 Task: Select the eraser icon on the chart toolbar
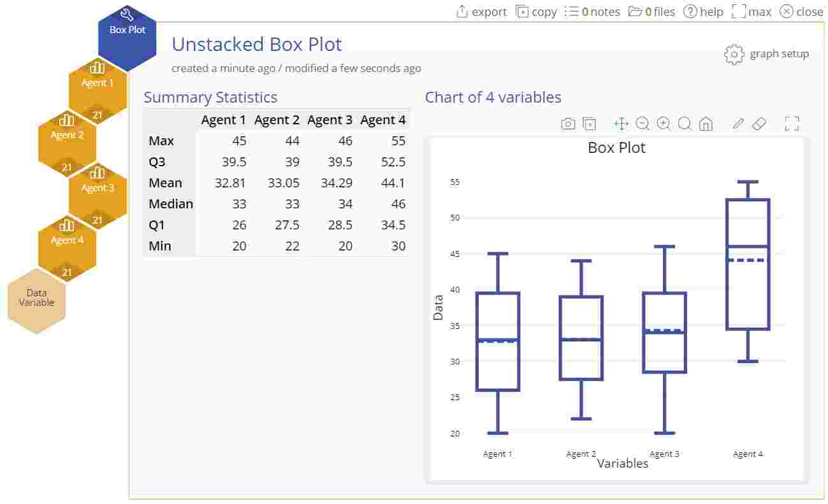760,124
